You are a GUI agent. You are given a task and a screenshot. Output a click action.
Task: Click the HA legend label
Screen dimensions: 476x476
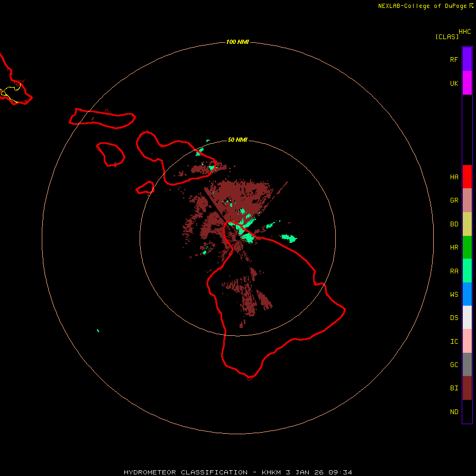(454, 177)
